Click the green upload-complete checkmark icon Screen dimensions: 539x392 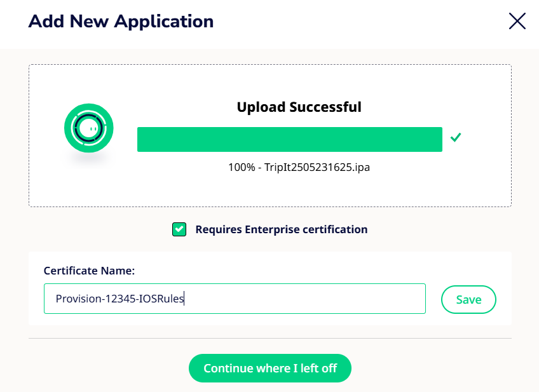click(x=456, y=137)
